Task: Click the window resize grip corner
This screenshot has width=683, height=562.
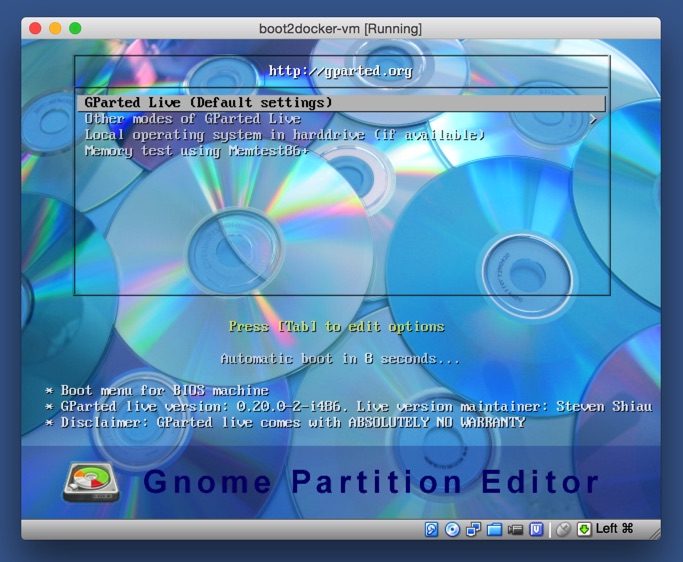Action: (654, 533)
